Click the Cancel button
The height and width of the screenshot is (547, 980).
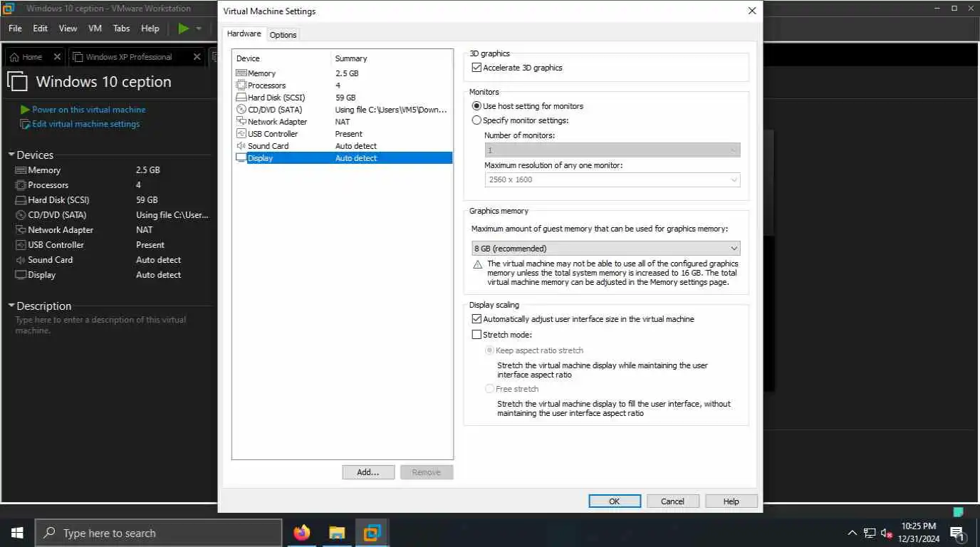(672, 501)
